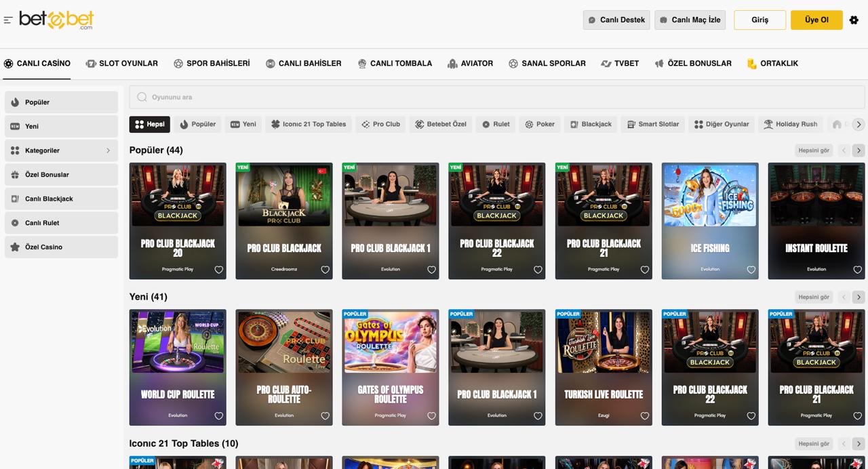The height and width of the screenshot is (469, 868).
Task: Hepsini gör in Iconic 21 section
Action: 814,444
